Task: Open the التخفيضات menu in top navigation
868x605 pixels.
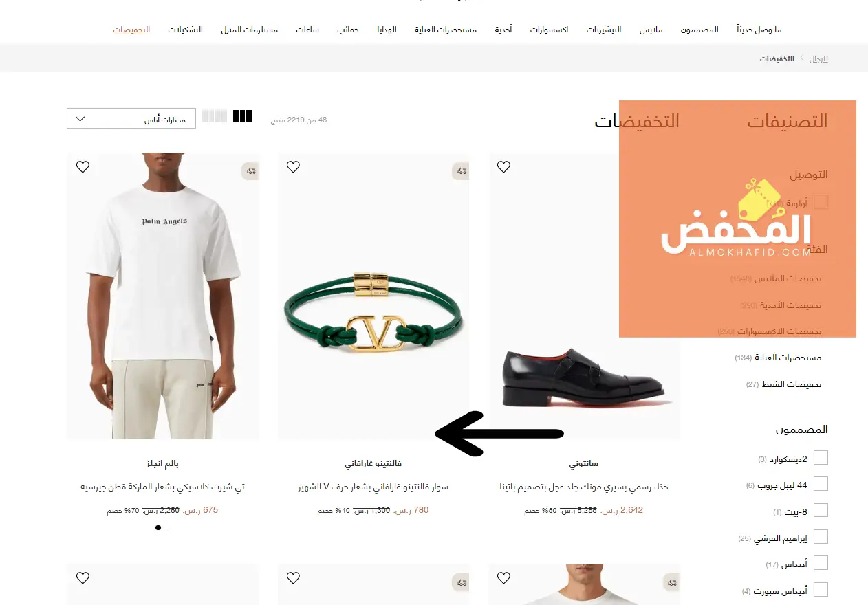Action: 131,30
